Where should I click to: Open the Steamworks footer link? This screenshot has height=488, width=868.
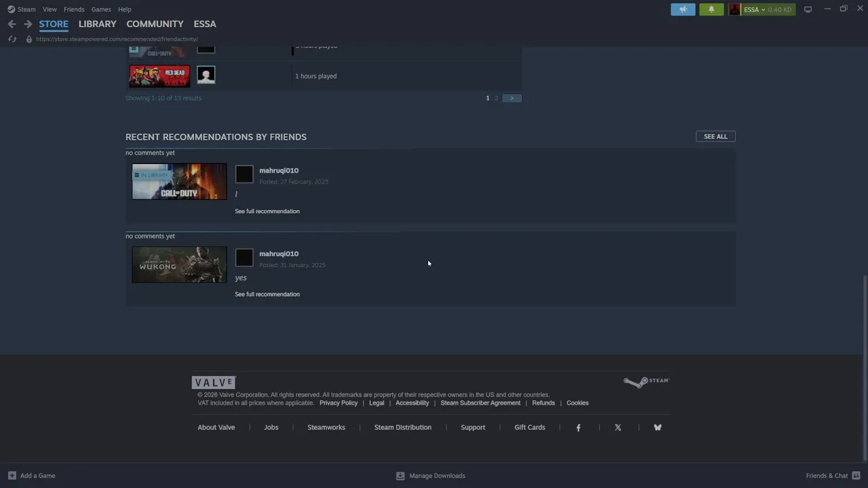click(x=326, y=428)
